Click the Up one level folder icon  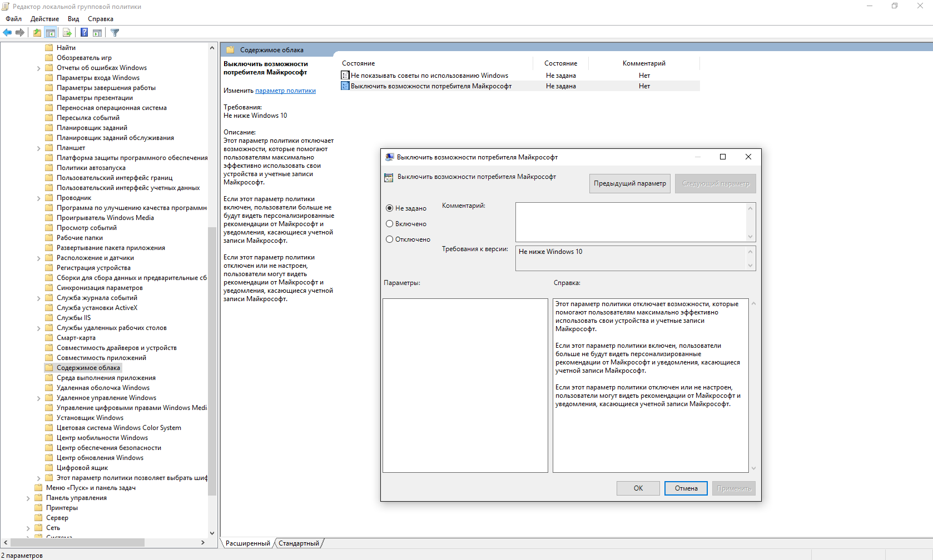[37, 33]
